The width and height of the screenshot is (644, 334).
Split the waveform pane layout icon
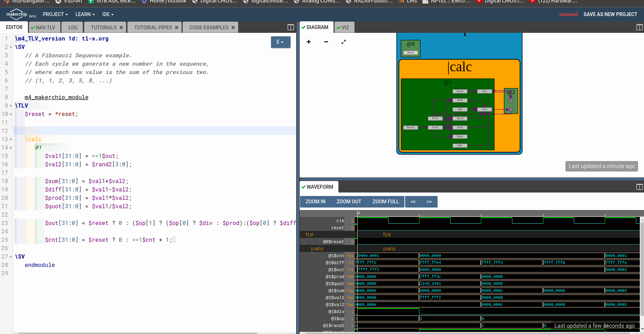639,187
